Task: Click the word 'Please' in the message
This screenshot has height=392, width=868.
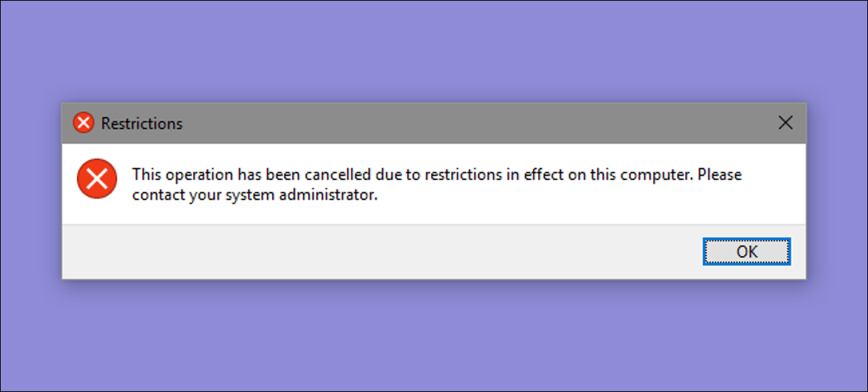Action: coord(720,175)
